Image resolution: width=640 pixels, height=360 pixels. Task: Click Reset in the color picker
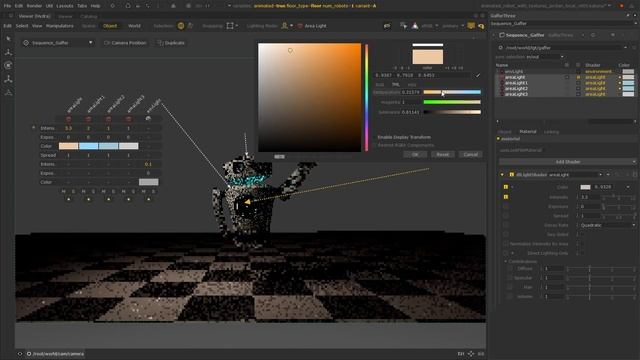pos(442,155)
